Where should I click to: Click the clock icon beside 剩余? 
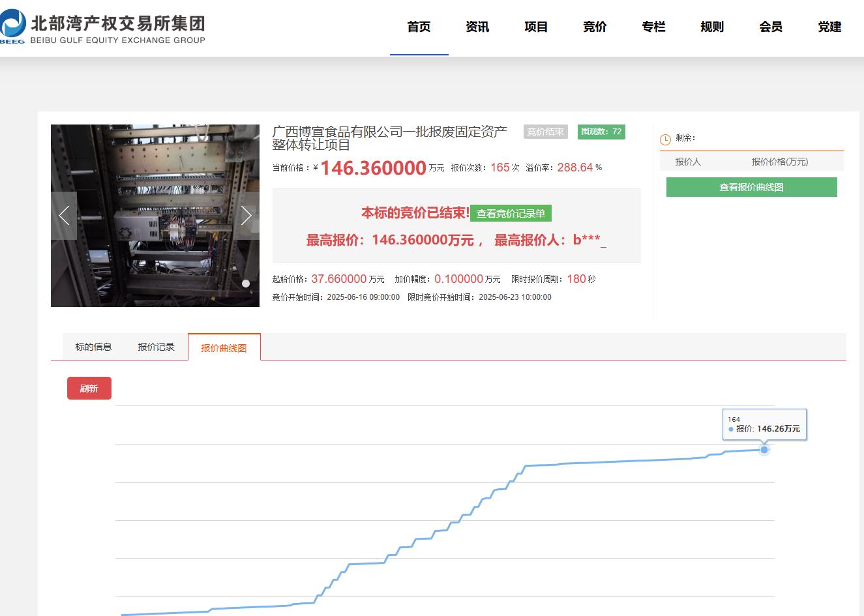(666, 139)
